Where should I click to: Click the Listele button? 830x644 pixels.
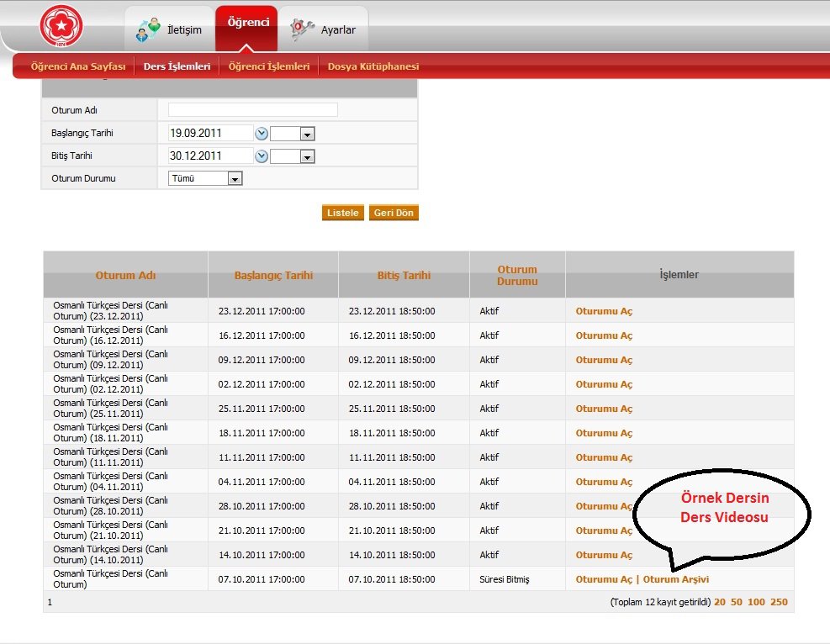pyautogui.click(x=343, y=213)
